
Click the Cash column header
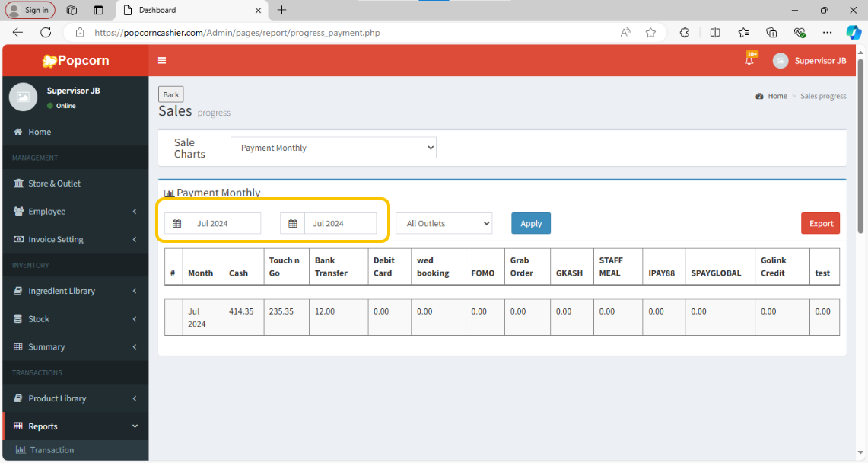tap(243, 267)
